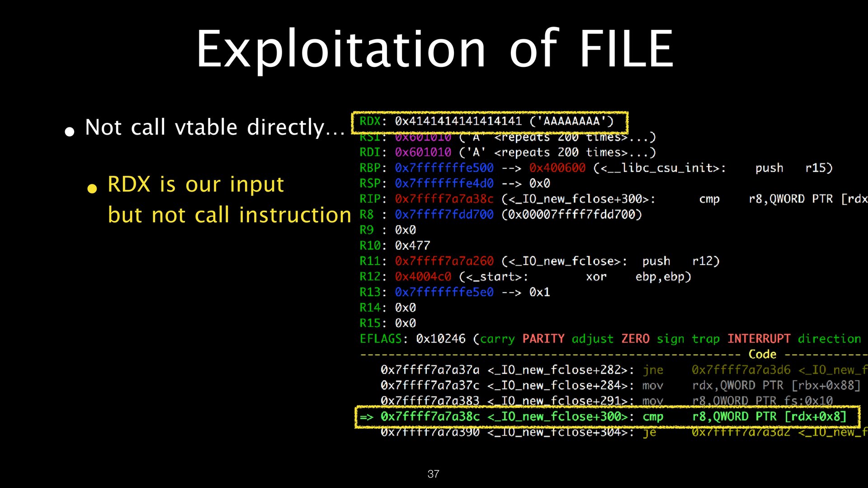The image size is (868, 488).
Task: Click the red PARITY flag text
Action: [543, 339]
